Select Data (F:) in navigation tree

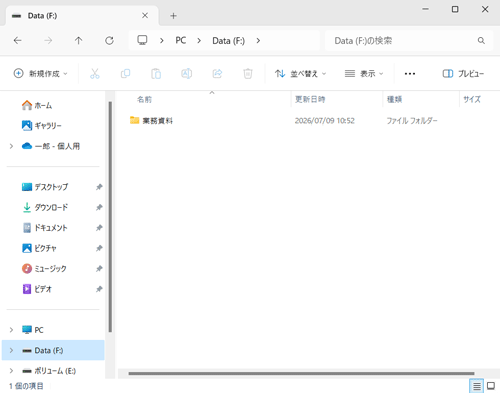pos(53,350)
